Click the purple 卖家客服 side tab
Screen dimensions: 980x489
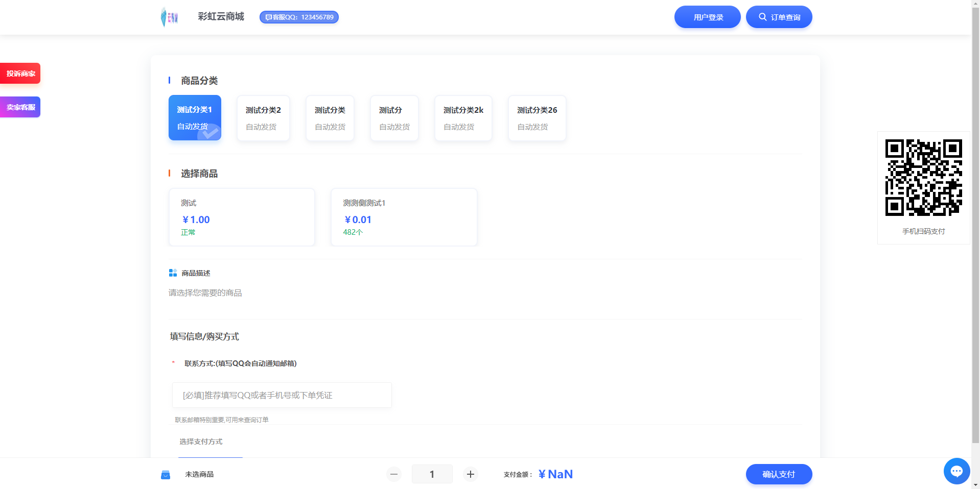click(20, 107)
